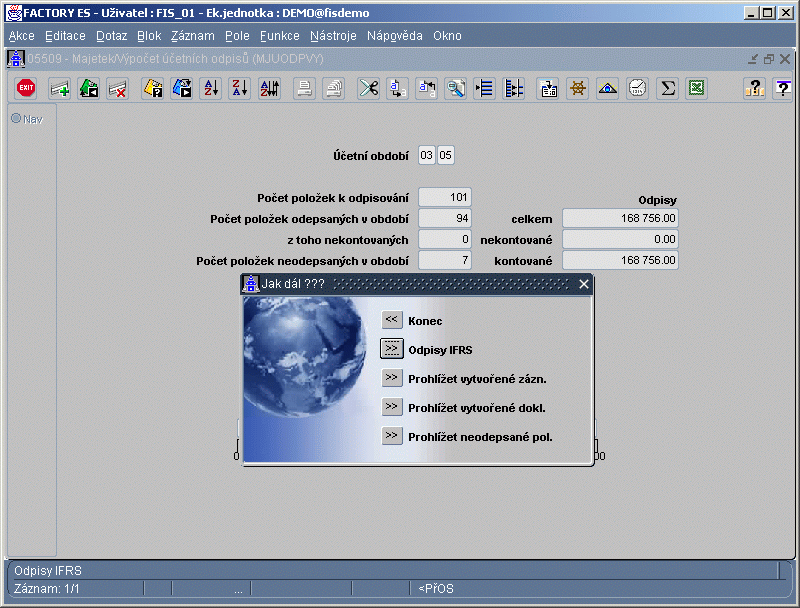800x608 pixels.
Task: Open the Nástroje menu
Action: click(x=334, y=35)
